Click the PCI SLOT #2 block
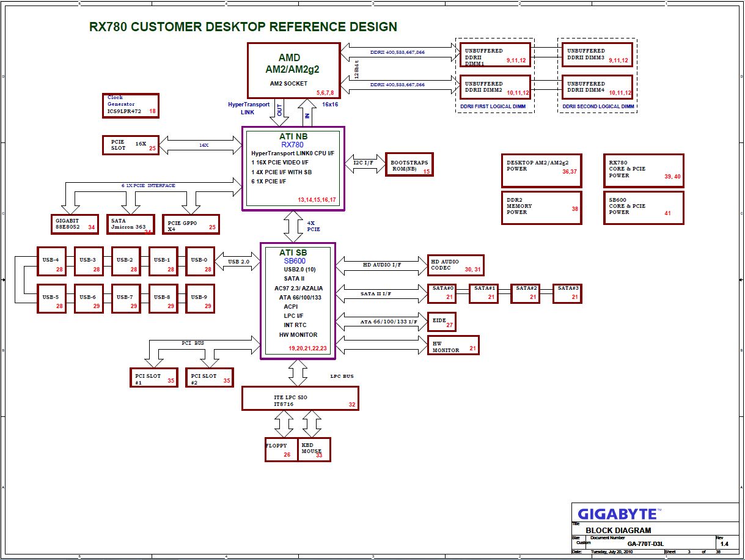The height and width of the screenshot is (560, 745). click(x=210, y=378)
